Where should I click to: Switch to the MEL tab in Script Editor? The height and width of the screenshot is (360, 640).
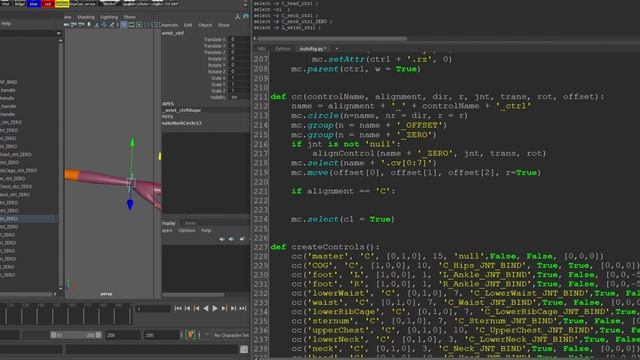261,49
